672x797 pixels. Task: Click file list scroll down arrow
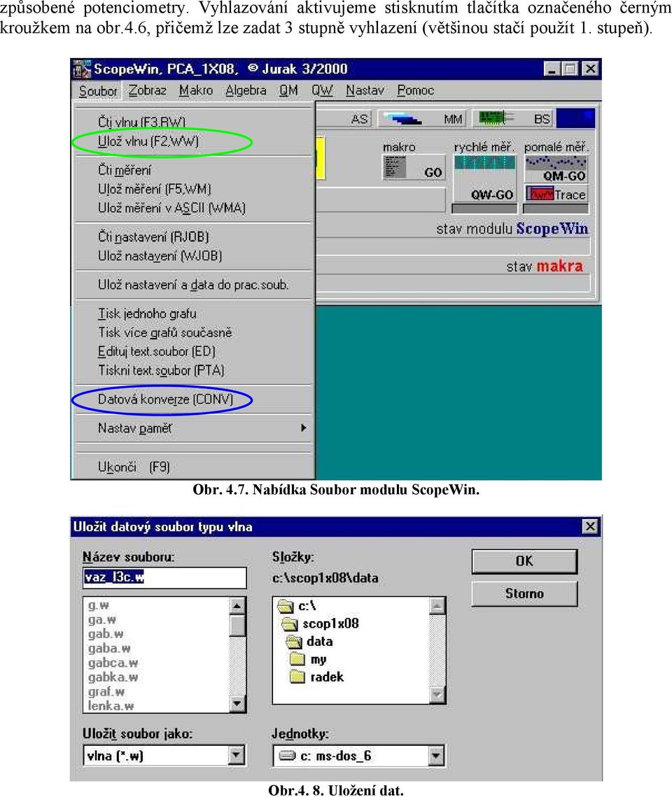pyautogui.click(x=237, y=704)
